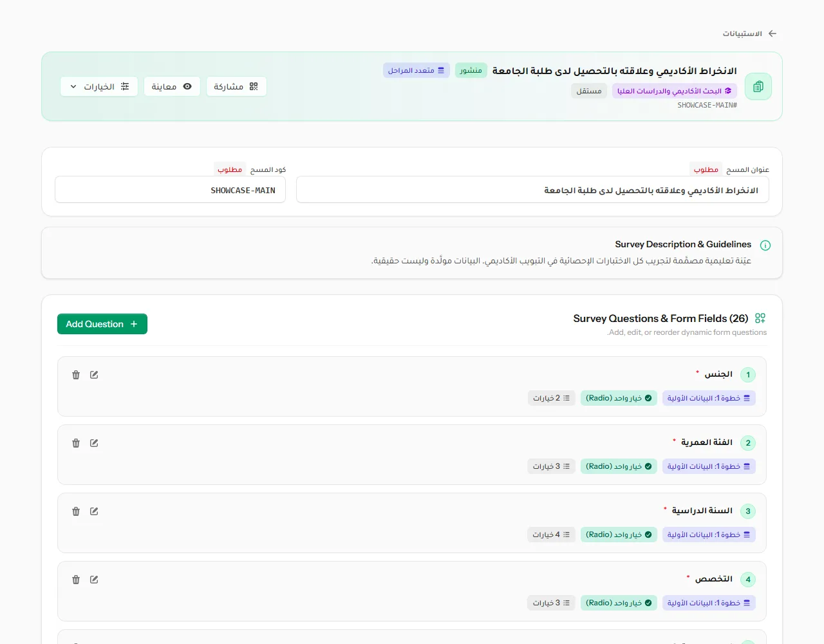Click the البحث الأكاديمي والدراسات العليا category tag
Screen dimensions: 824x644
[675, 91]
